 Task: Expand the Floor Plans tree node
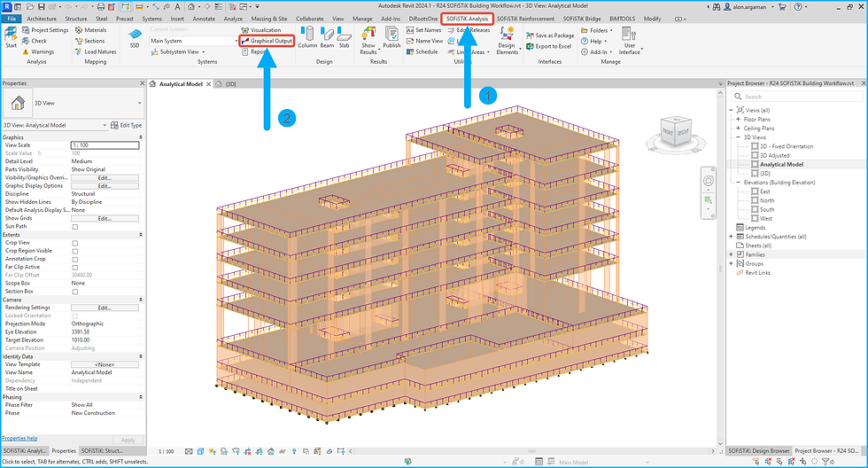pyautogui.click(x=738, y=119)
